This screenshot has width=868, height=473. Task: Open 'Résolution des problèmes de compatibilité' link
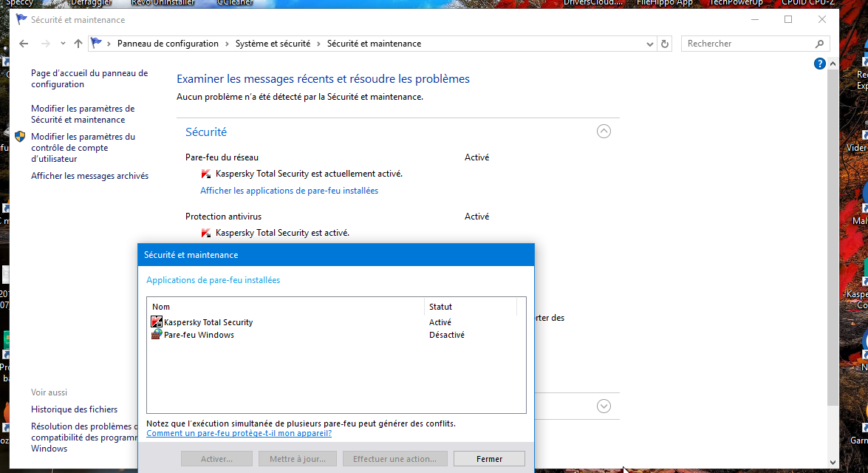[x=84, y=438]
